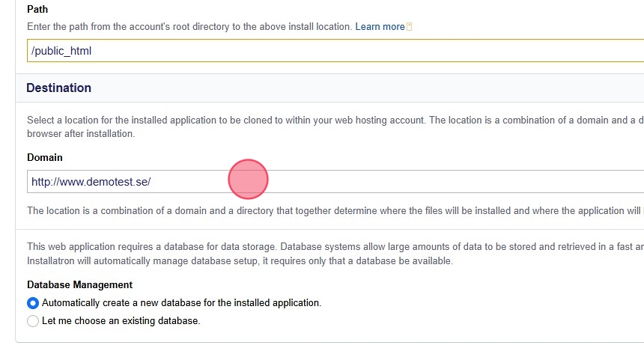Click the external-link icon beside Learn more
This screenshot has width=644, height=360.
[x=410, y=27]
